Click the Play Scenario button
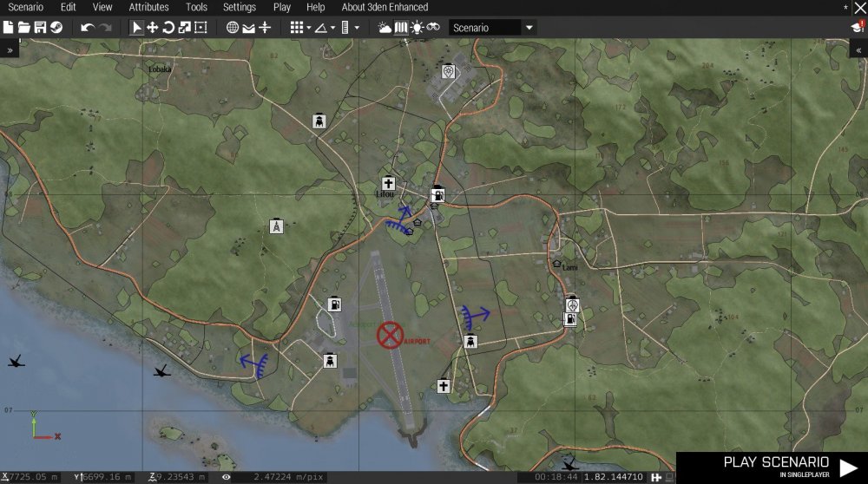This screenshot has height=484, width=868. tap(772, 467)
